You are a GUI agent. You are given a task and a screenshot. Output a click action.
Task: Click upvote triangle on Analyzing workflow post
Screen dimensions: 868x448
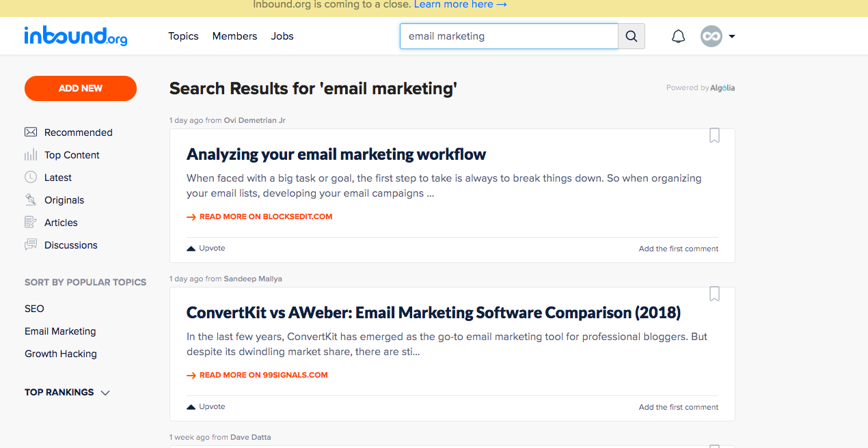tap(191, 249)
